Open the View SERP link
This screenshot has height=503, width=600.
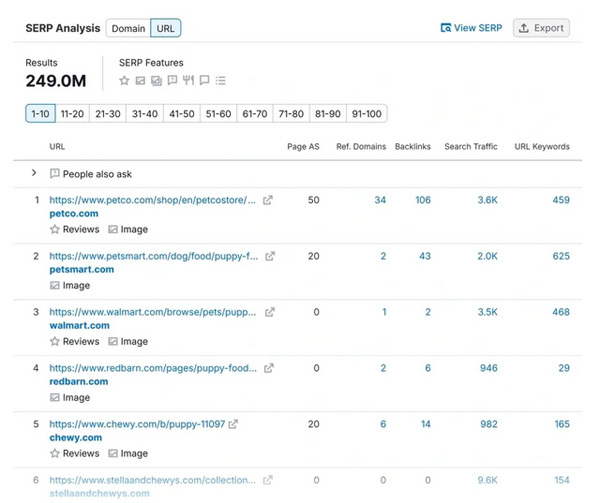tap(471, 28)
